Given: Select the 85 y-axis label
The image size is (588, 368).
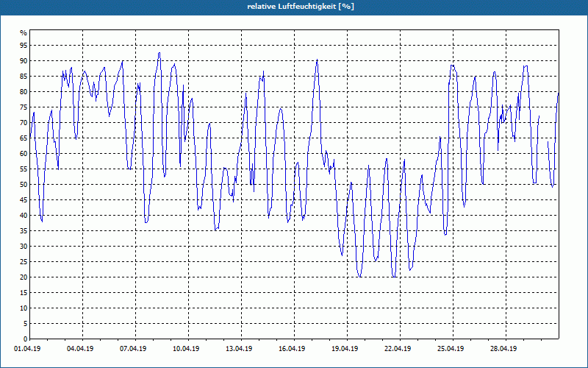Looking at the screenshot, I should [x=24, y=77].
